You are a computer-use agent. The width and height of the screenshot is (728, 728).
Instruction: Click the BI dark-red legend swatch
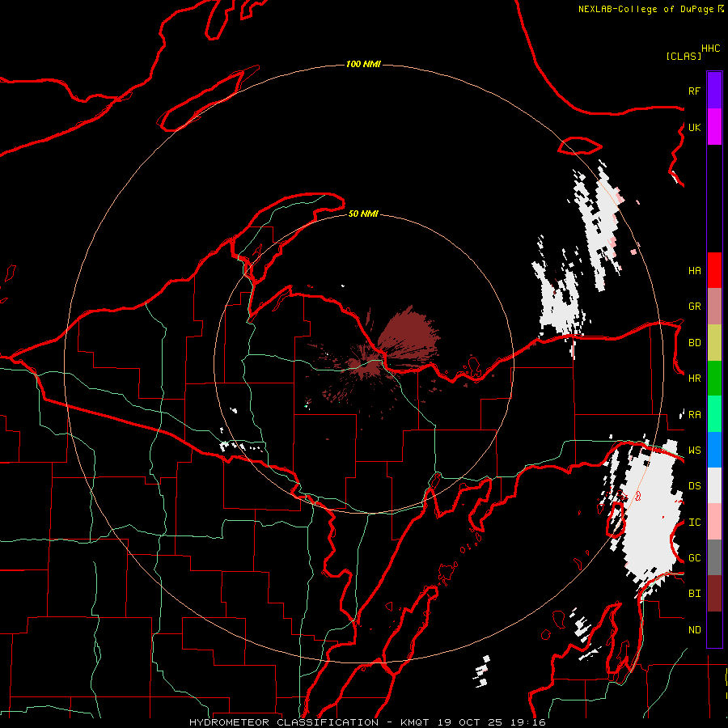click(x=714, y=594)
